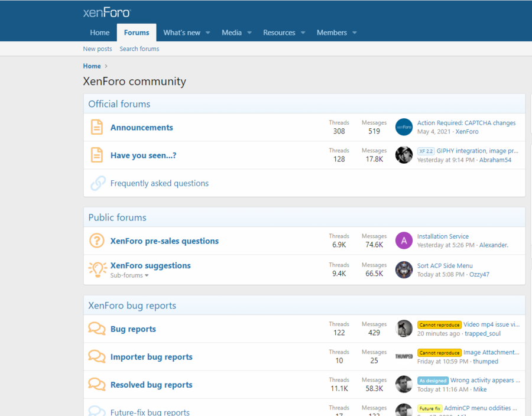The image size is (532, 416).
Task: Expand Sub-forums under XenForo suggestions
Action: [x=129, y=275]
